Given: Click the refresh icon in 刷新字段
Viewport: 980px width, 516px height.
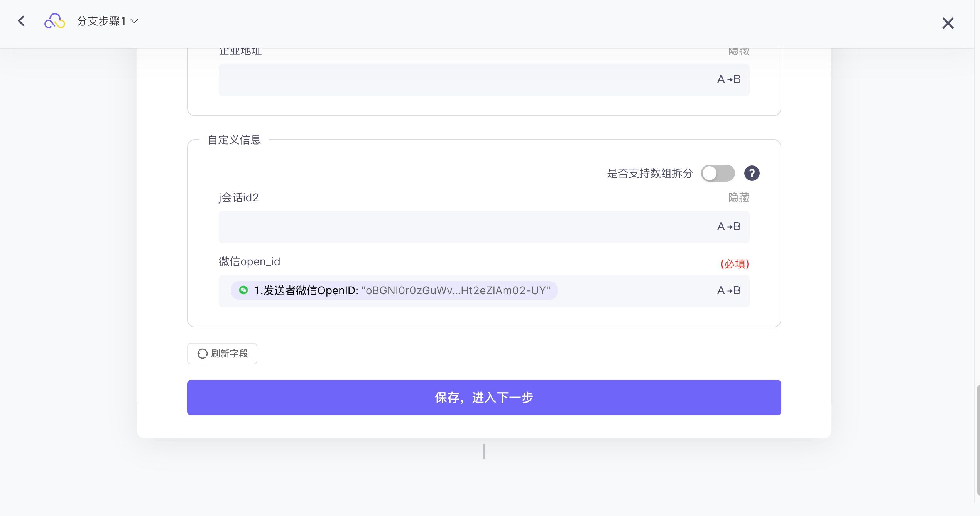Looking at the screenshot, I should [202, 354].
